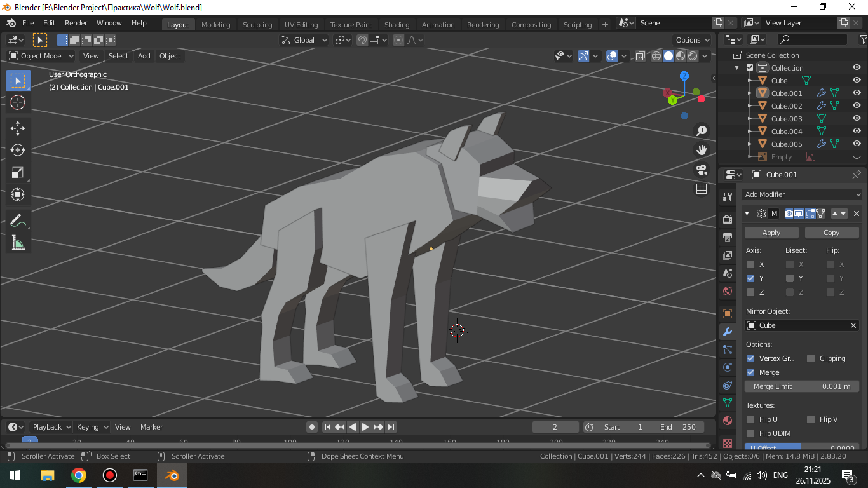
Task: Hide Cube.002 in the outliner
Action: pyautogui.click(x=857, y=106)
